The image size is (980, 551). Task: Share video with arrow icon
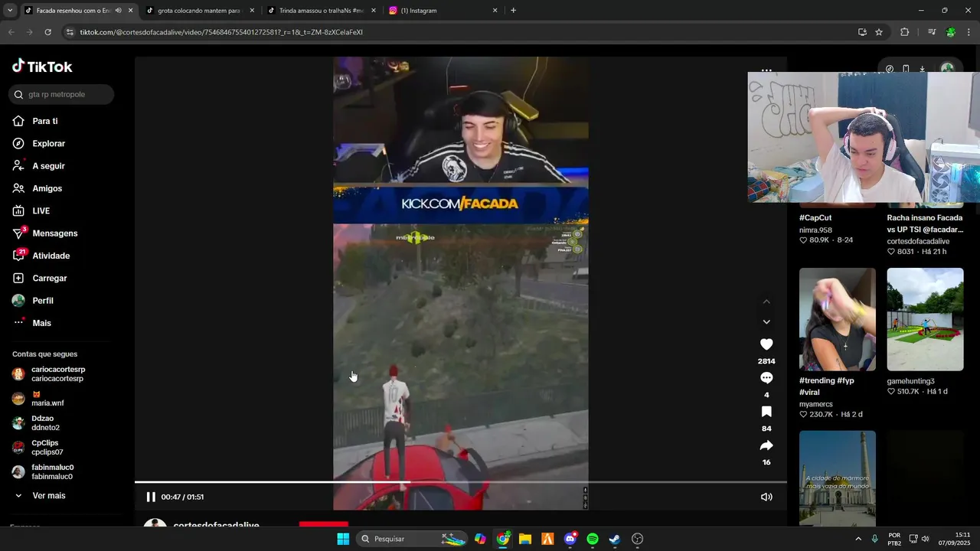(x=766, y=445)
